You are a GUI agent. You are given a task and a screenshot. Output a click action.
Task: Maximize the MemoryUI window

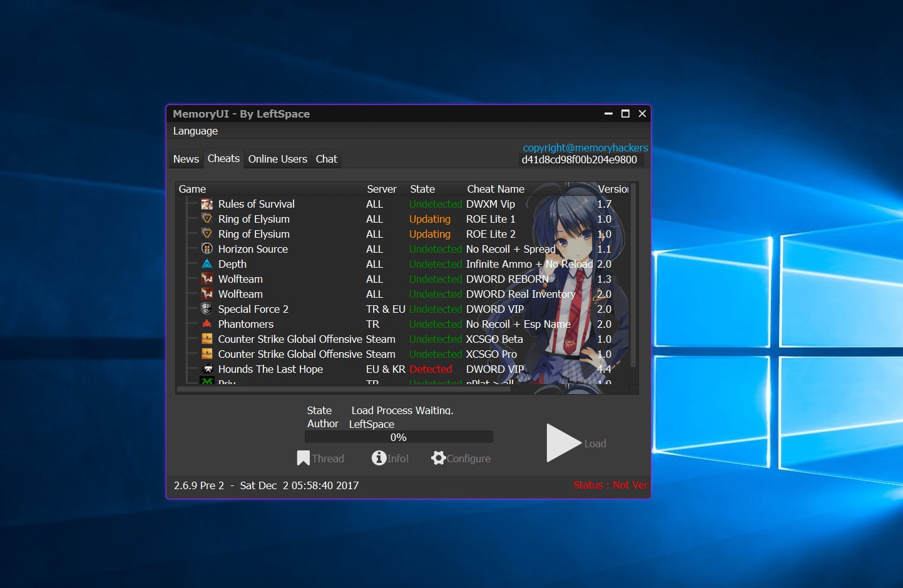point(625,113)
